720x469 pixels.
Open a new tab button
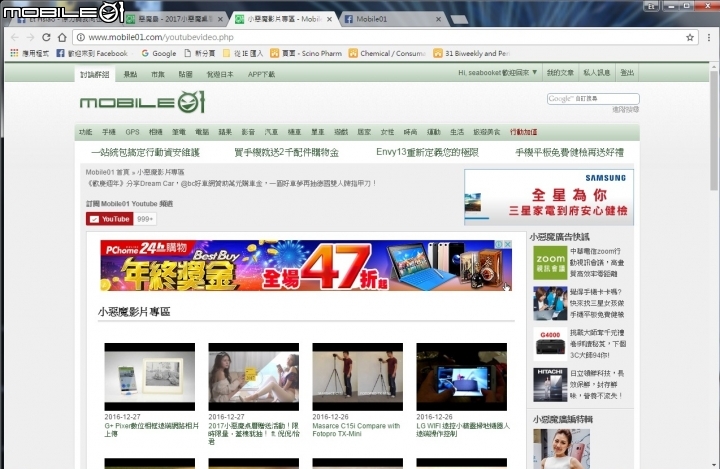click(459, 19)
